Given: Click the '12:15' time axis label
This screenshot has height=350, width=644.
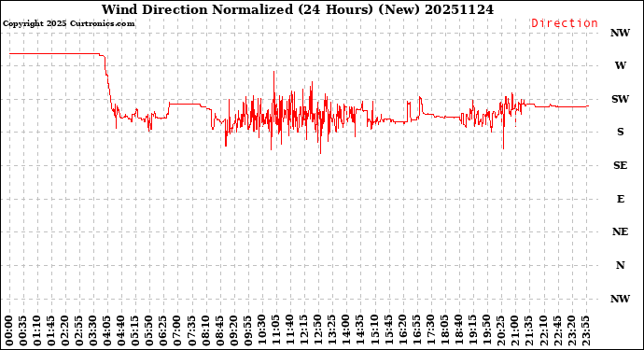Looking at the screenshot, I should tap(304, 331).
